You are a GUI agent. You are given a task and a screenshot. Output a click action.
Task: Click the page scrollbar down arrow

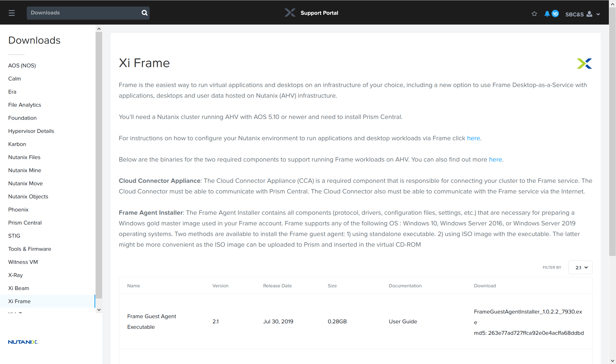tap(612, 361)
